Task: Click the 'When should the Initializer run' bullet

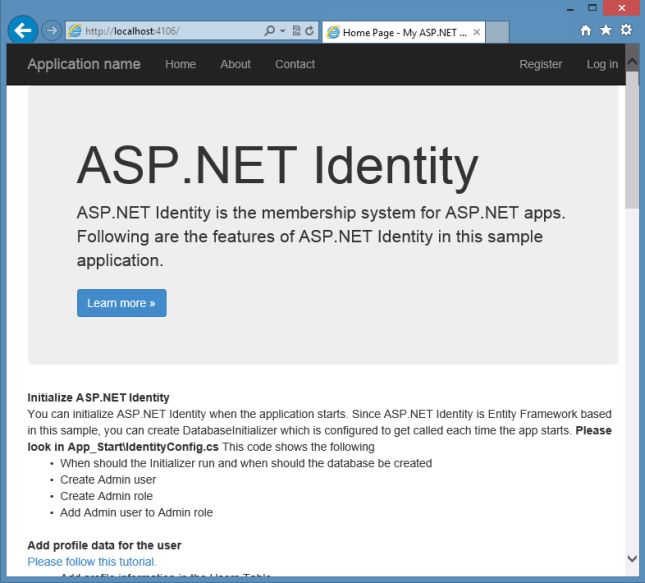Action: pos(246,463)
